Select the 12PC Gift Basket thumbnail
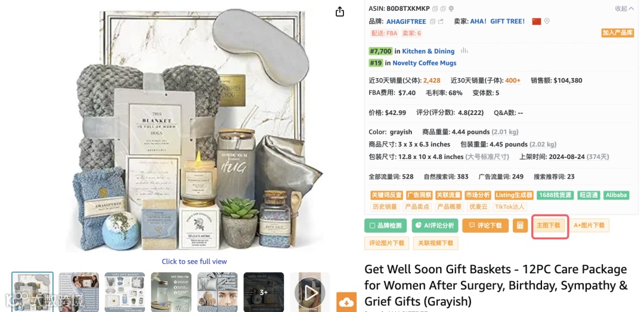 125,292
